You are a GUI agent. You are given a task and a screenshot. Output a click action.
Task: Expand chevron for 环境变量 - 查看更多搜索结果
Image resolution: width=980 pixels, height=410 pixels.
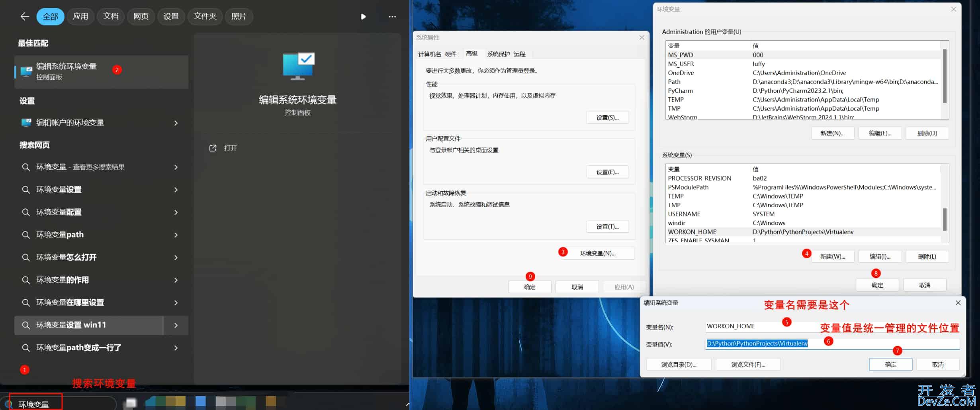click(x=176, y=167)
